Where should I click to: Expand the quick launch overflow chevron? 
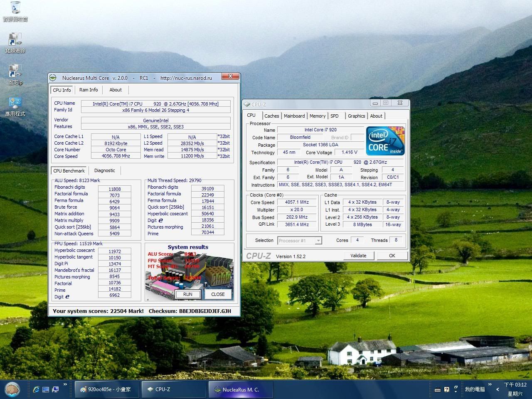[65, 384]
